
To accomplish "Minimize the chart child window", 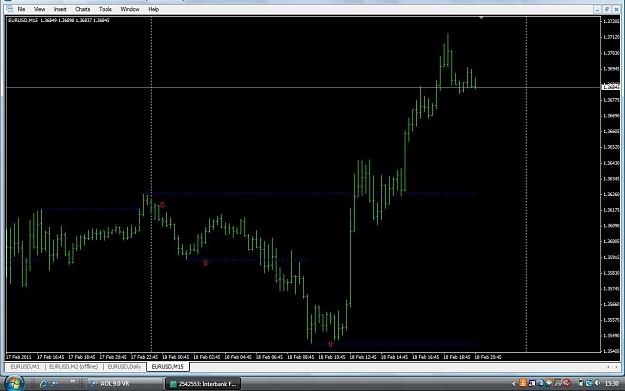I will (597, 9).
